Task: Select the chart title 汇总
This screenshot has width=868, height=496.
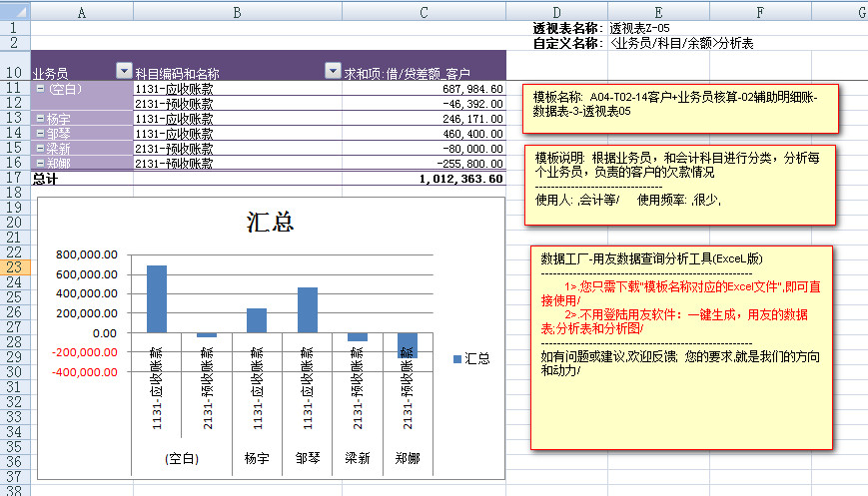Action: [270, 222]
